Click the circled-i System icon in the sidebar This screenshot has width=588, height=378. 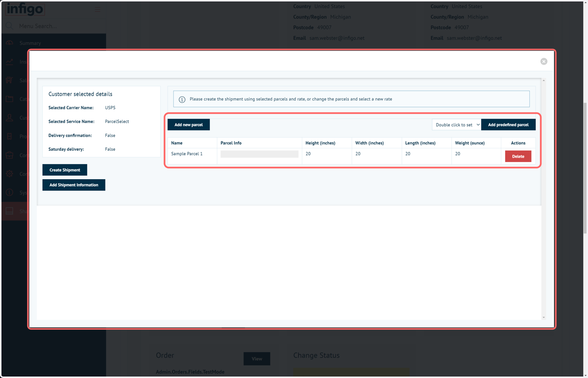pyautogui.click(x=9, y=192)
